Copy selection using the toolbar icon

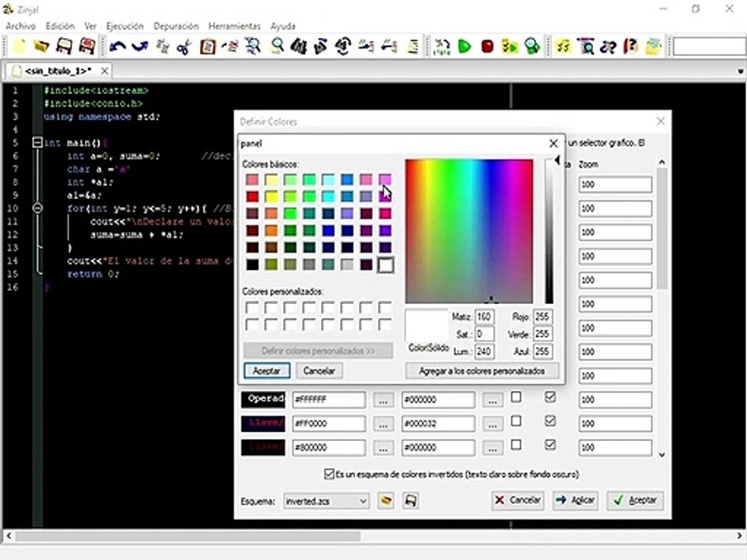pos(163,46)
